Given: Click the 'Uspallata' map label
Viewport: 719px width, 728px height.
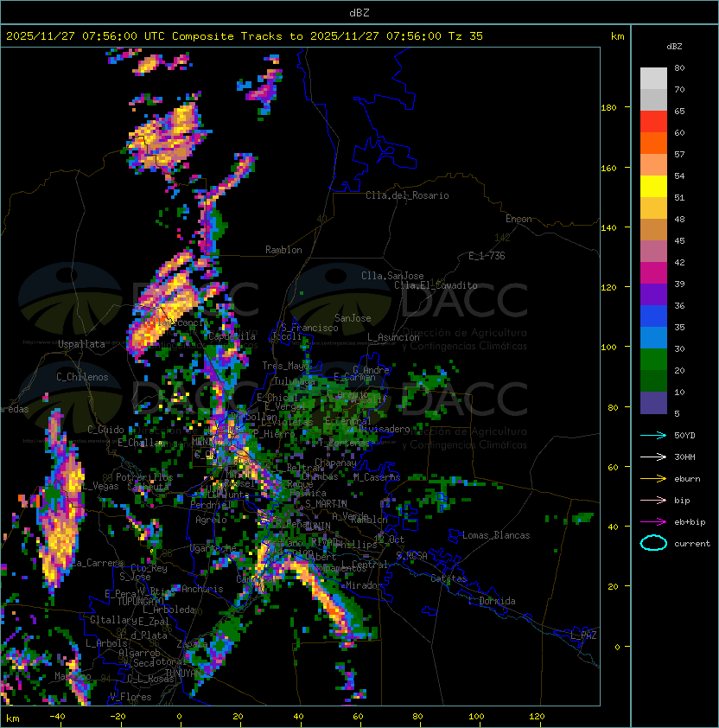Looking at the screenshot, I should tap(81, 344).
